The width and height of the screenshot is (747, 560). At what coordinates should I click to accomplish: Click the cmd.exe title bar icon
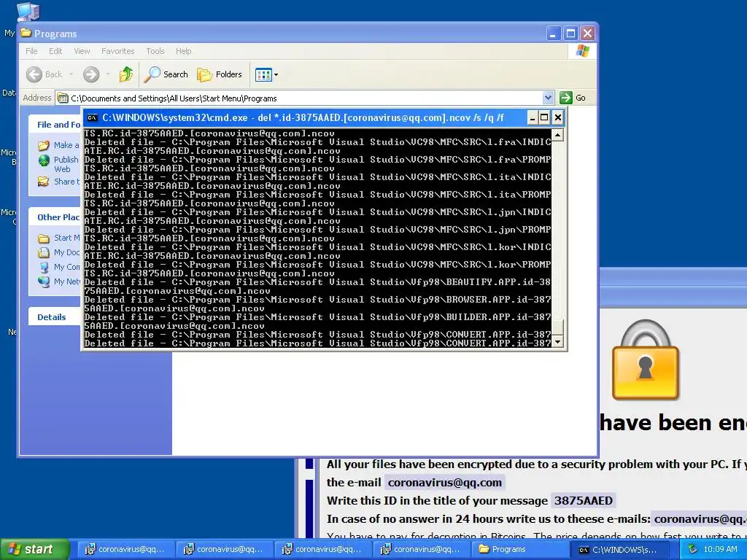click(93, 117)
